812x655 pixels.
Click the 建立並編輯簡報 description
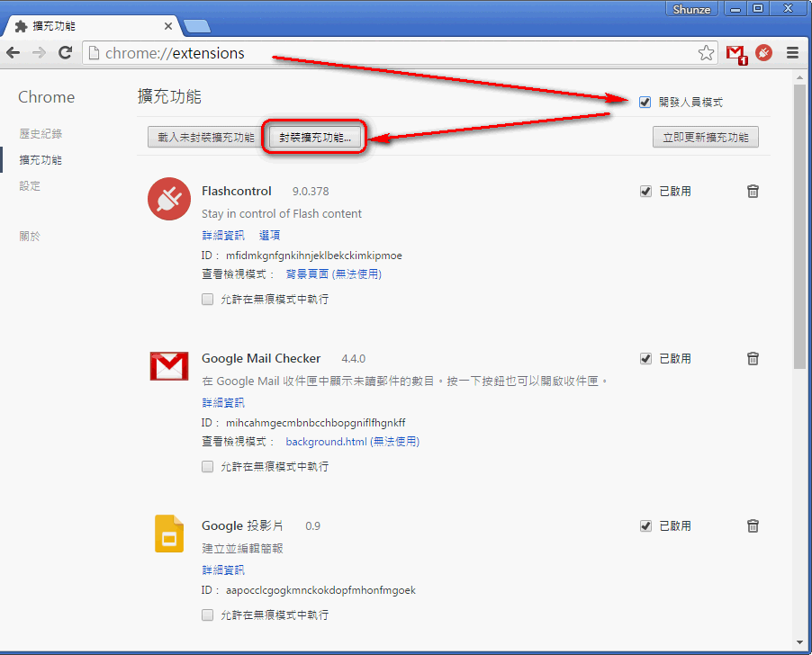[x=242, y=549]
